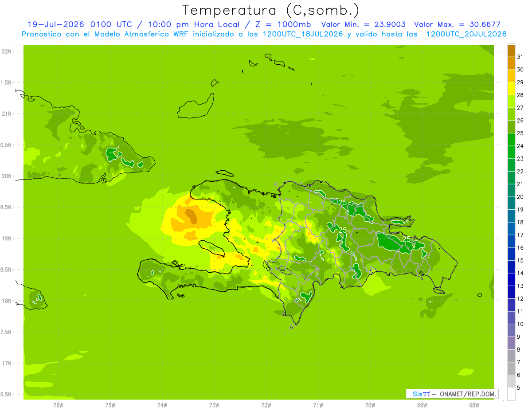Click the "1200UTC_20JUL2026" valid-until time
The width and height of the screenshot is (532, 411).
(x=466, y=34)
